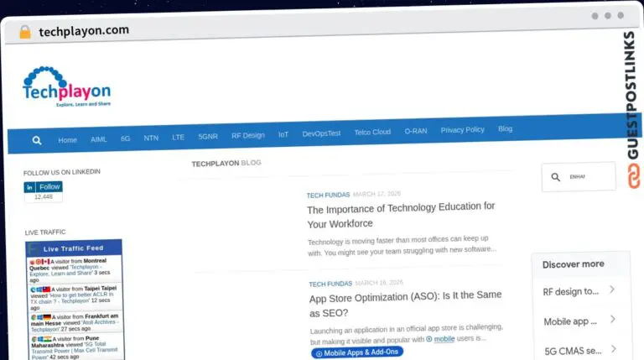Open the IoT menu item

[x=283, y=134]
